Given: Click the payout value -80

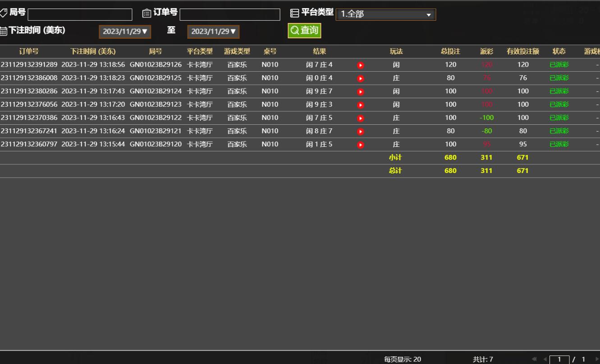Looking at the screenshot, I should click(x=486, y=131).
